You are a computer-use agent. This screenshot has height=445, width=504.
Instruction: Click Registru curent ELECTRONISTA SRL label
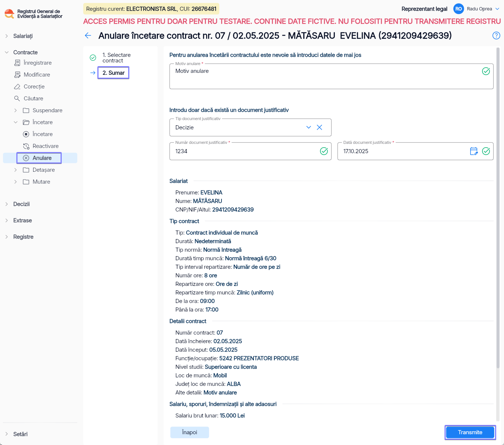[151, 9]
